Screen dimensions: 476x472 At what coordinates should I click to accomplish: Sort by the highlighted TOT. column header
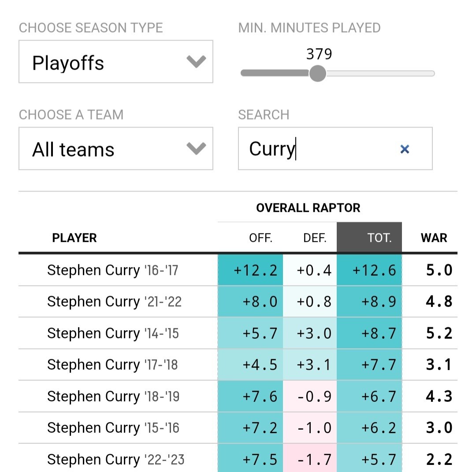[379, 238]
